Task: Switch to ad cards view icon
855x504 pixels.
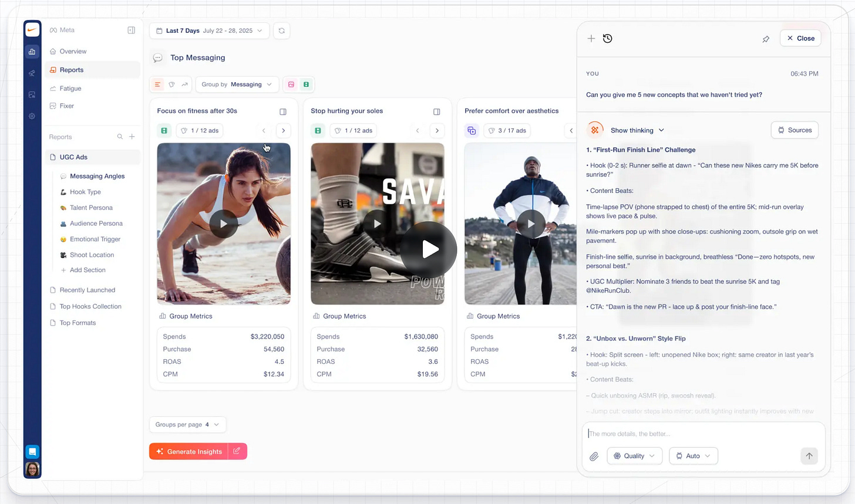Action: click(x=171, y=84)
